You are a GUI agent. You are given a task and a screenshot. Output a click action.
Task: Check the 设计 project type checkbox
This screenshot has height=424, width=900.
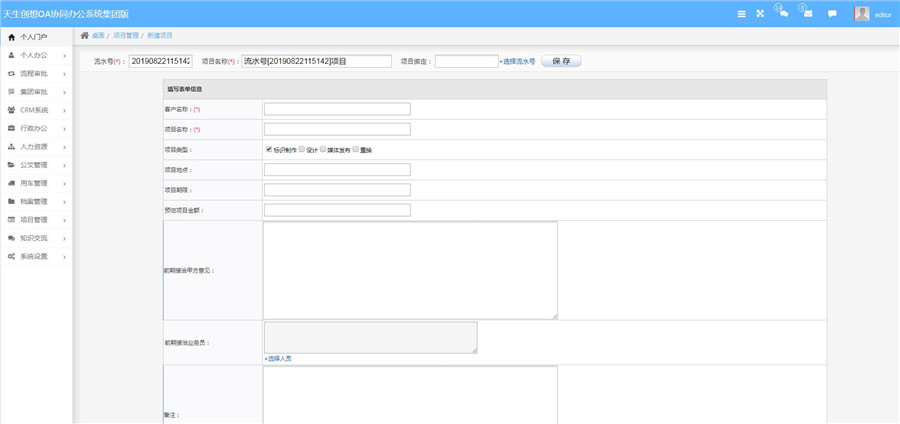click(x=302, y=149)
